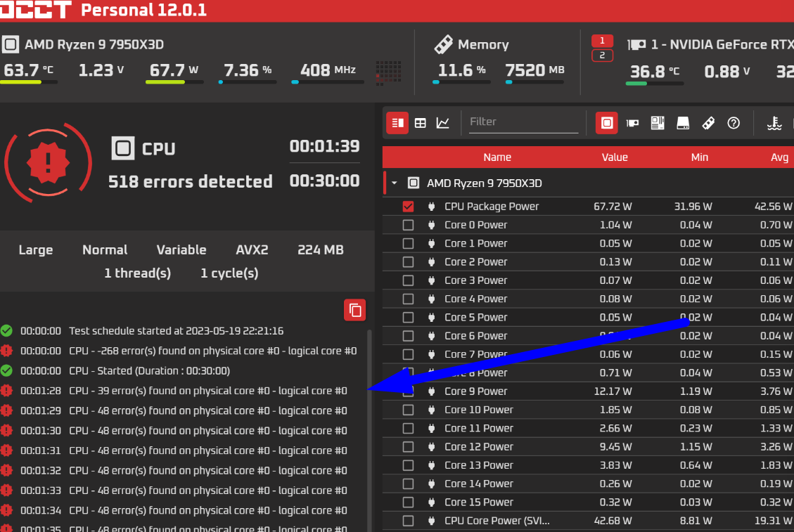Click the Core 9 Power value 12.17 W
This screenshot has width=794, height=532.
point(613,391)
